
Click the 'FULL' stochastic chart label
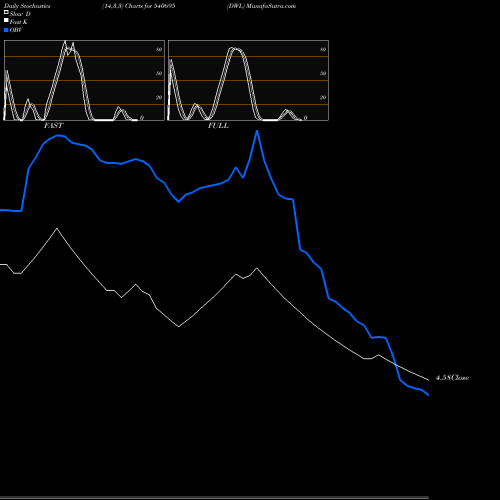(x=218, y=126)
